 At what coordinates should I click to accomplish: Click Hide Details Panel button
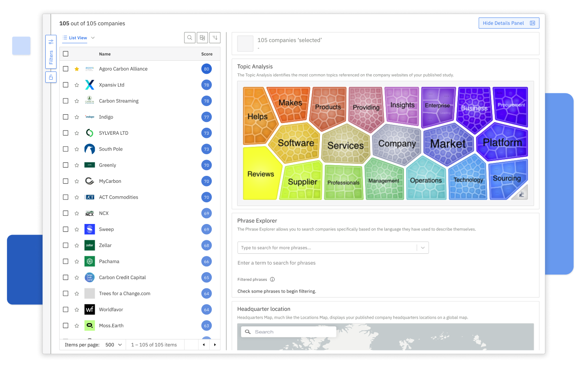pyautogui.click(x=509, y=23)
